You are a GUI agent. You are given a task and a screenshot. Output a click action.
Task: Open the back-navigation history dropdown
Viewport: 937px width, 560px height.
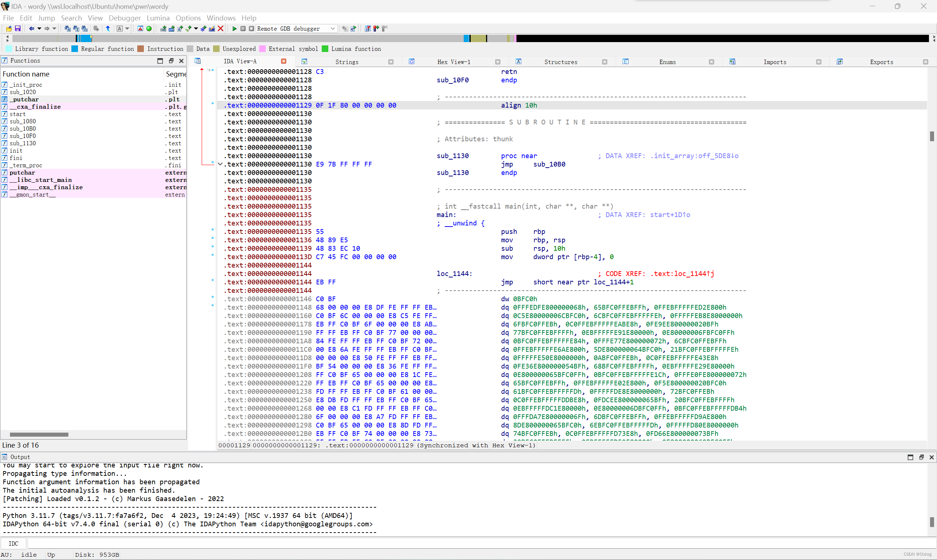tap(39, 29)
